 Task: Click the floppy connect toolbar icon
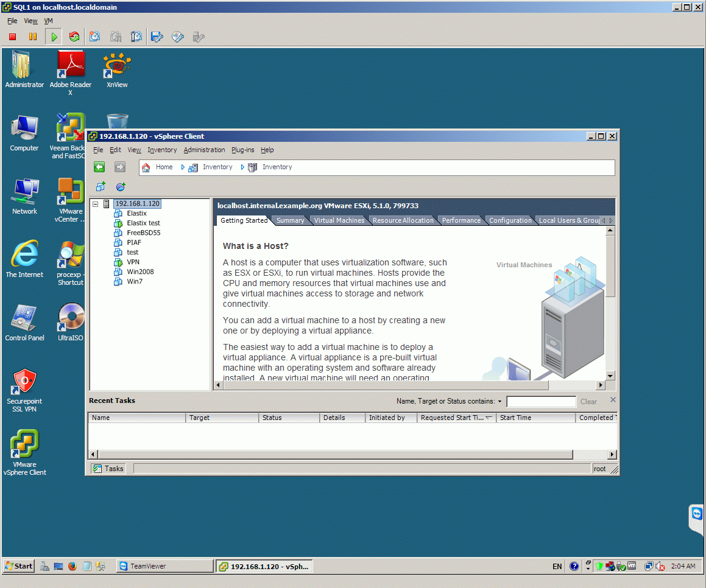157,37
